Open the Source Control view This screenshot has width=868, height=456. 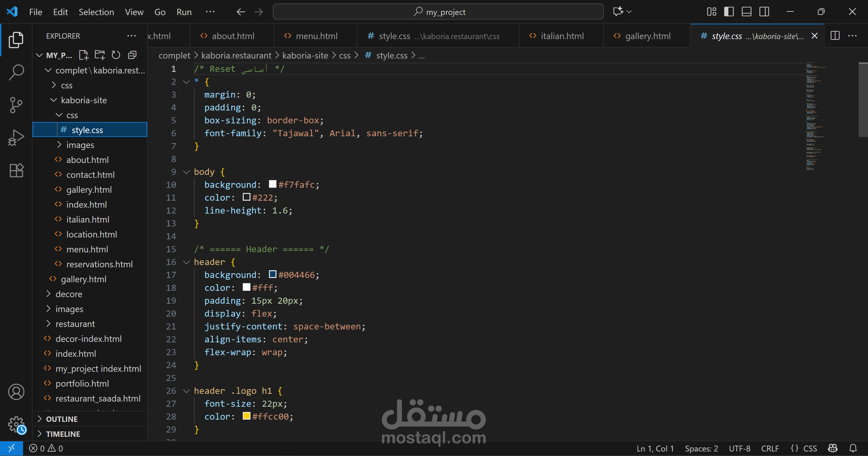(16, 105)
